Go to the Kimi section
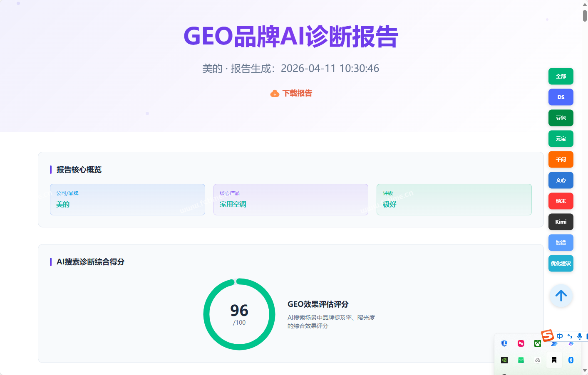This screenshot has height=375, width=588. (561, 222)
